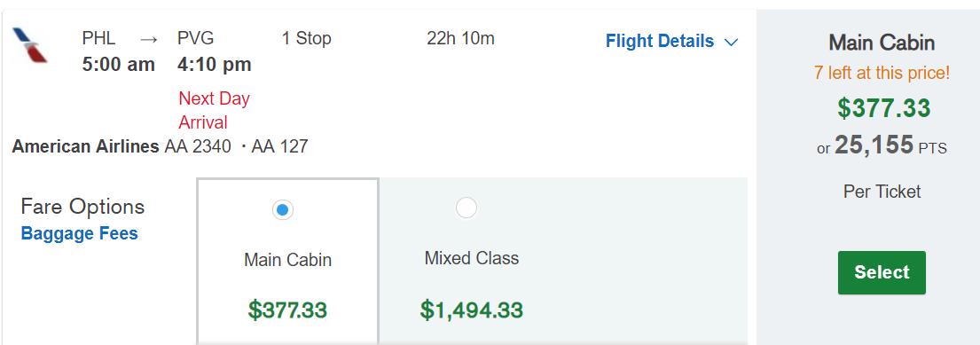Select the Main Cabin radio button
The height and width of the screenshot is (345, 980).
[283, 210]
